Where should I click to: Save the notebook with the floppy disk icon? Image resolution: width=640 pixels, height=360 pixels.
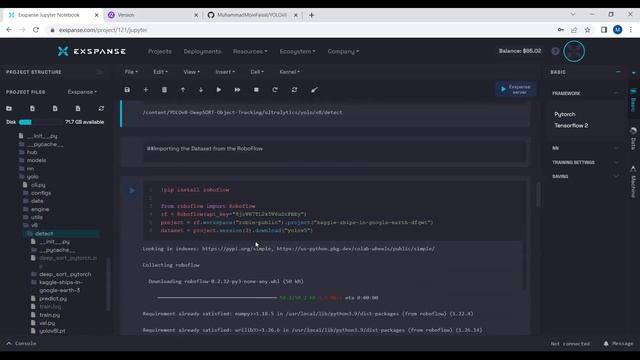click(x=127, y=90)
